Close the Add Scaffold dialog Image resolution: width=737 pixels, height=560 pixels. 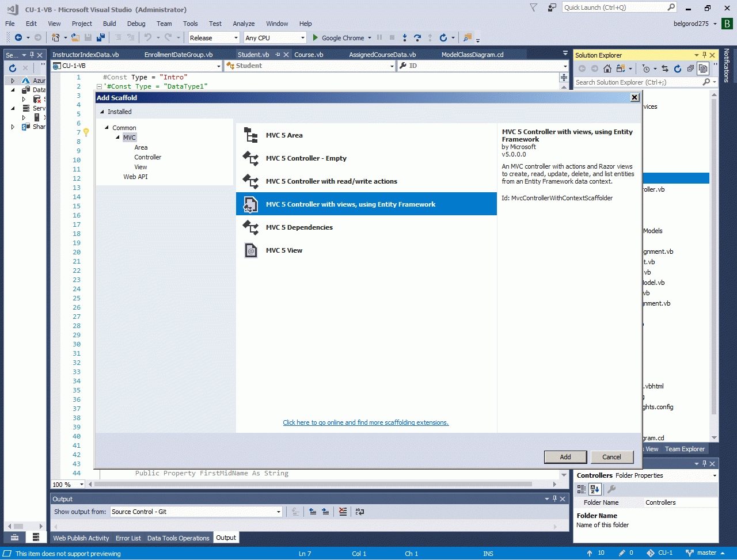coord(635,98)
